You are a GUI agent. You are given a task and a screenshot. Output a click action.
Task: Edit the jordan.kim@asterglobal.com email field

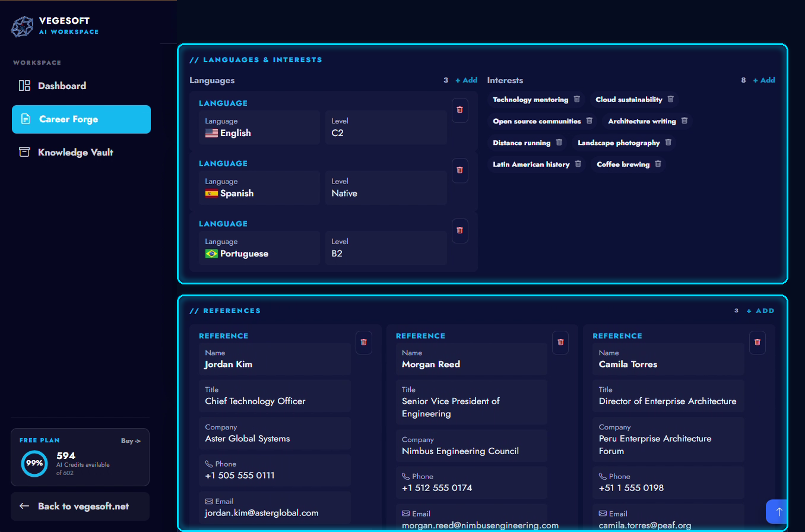tap(275, 508)
